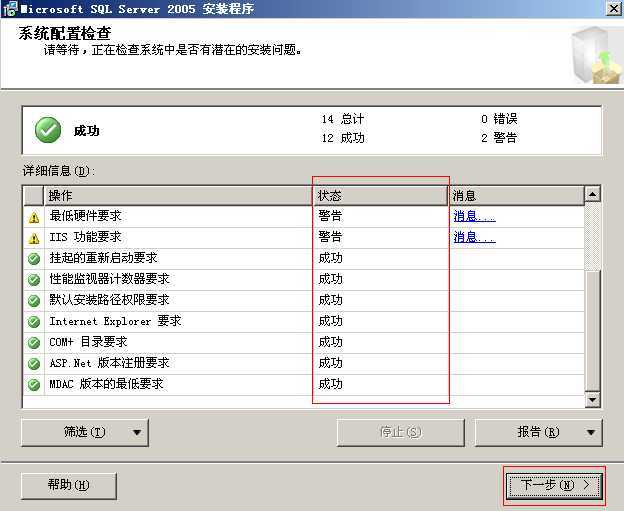The height and width of the screenshot is (511, 624).
Task: Select the COM+ 目录要求 row text
Action: [88, 342]
